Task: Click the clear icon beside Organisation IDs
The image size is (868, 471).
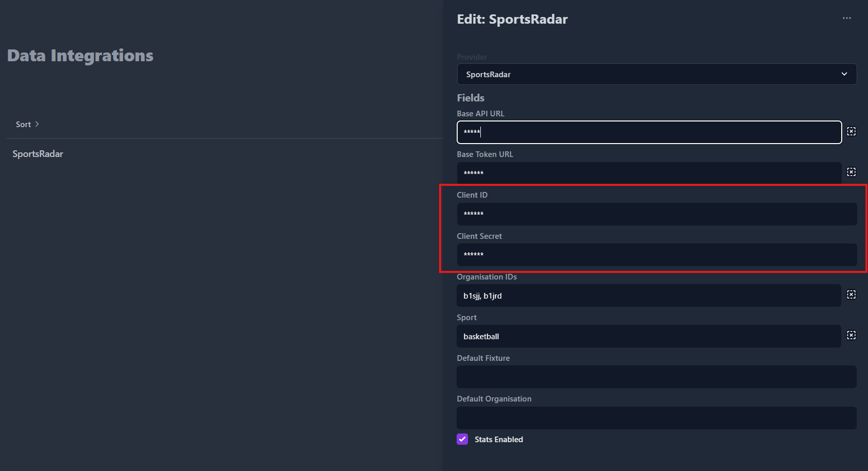Action: pyautogui.click(x=852, y=294)
